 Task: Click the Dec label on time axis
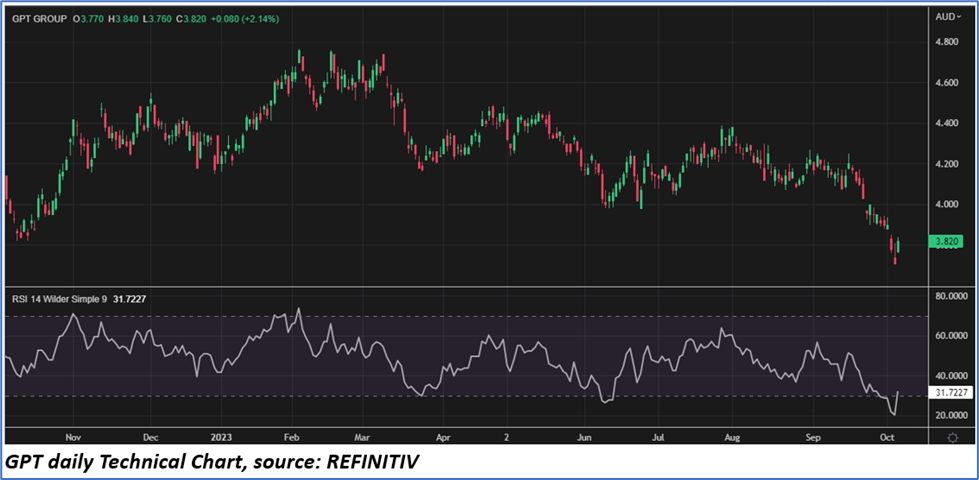tap(150, 438)
